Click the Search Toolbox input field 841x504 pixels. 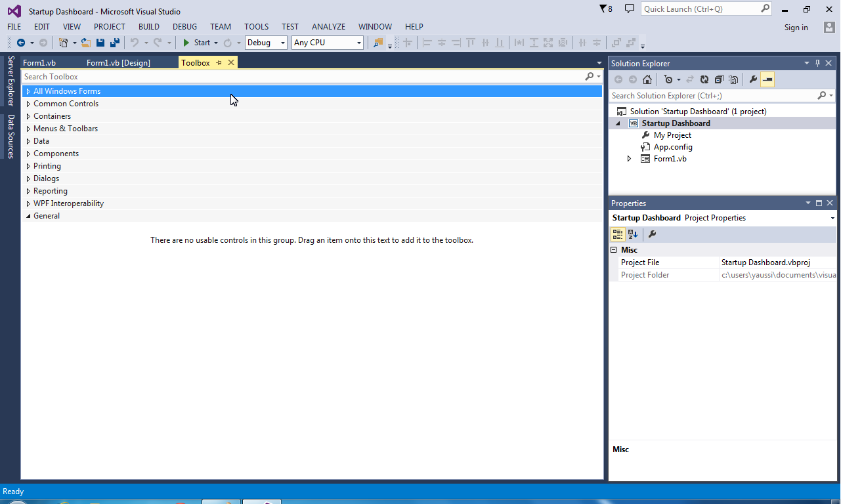coord(302,77)
